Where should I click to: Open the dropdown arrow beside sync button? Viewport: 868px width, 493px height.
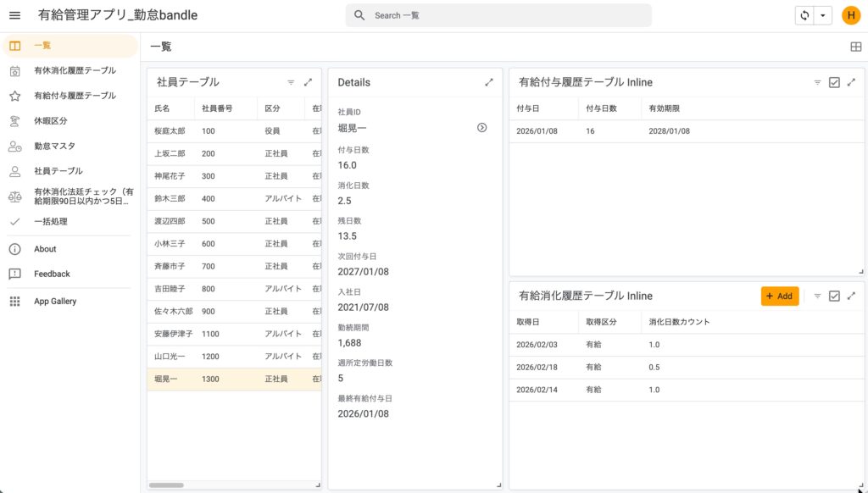[x=822, y=15]
